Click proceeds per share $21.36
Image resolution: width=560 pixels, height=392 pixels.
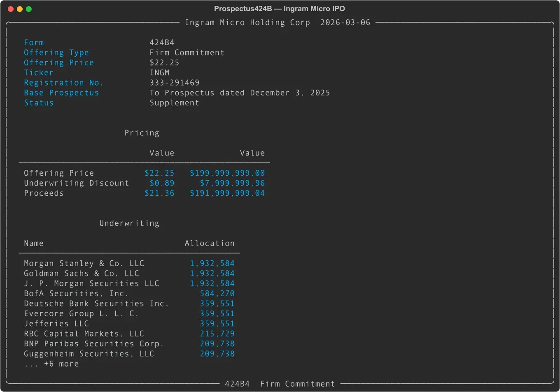159,193
